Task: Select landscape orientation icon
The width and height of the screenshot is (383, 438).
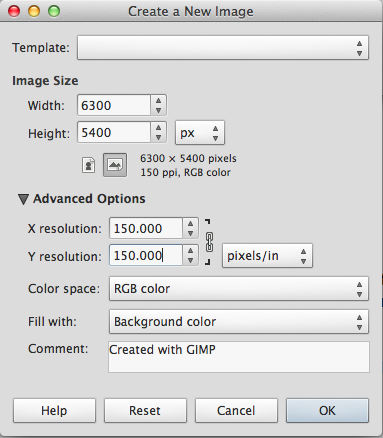Action: tap(115, 165)
